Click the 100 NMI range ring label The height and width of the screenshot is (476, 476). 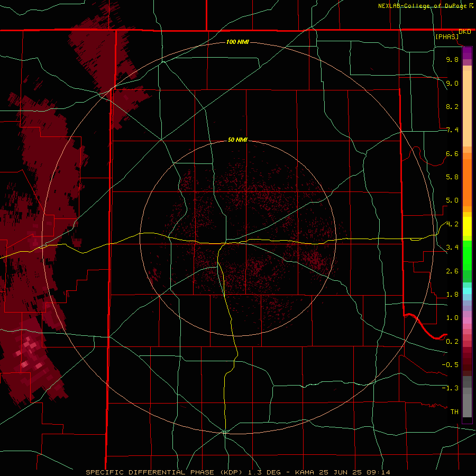(237, 42)
